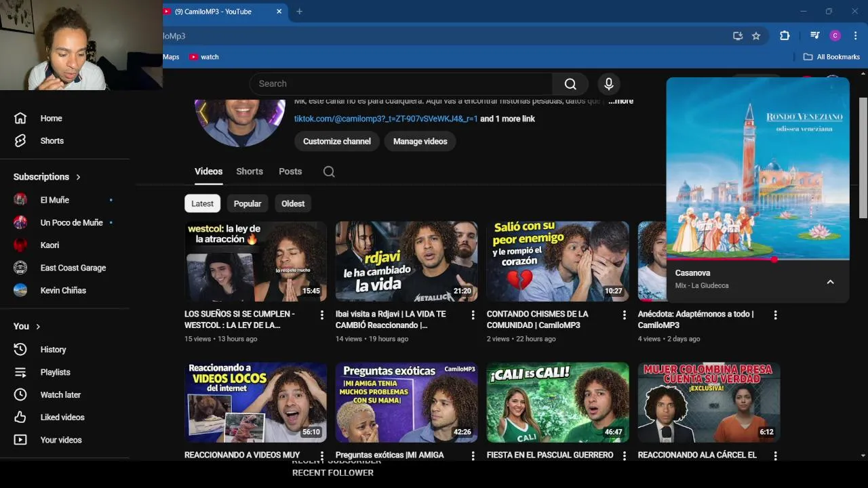Expand channel description with ...more
The height and width of the screenshot is (488, 868).
tap(620, 101)
